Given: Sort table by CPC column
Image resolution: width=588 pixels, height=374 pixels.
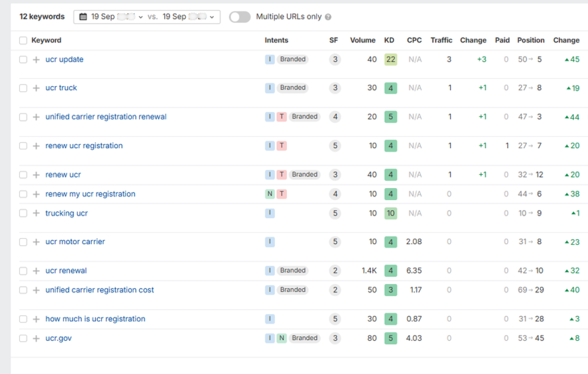Looking at the screenshot, I should pyautogui.click(x=414, y=40).
